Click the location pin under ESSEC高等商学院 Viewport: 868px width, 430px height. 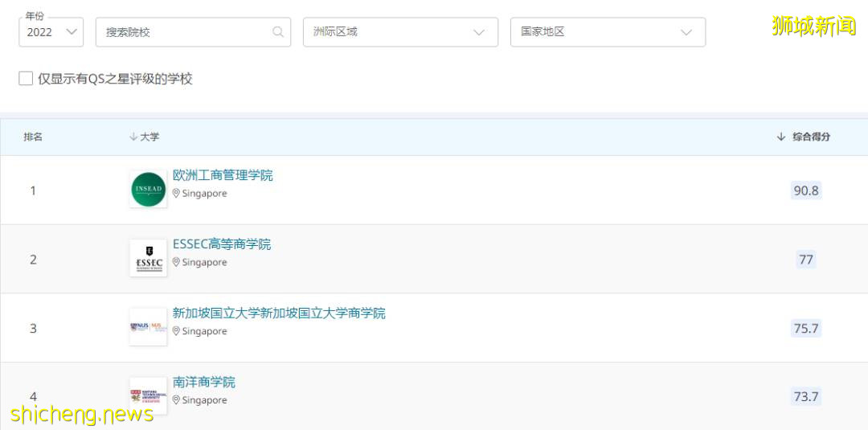coord(176,262)
